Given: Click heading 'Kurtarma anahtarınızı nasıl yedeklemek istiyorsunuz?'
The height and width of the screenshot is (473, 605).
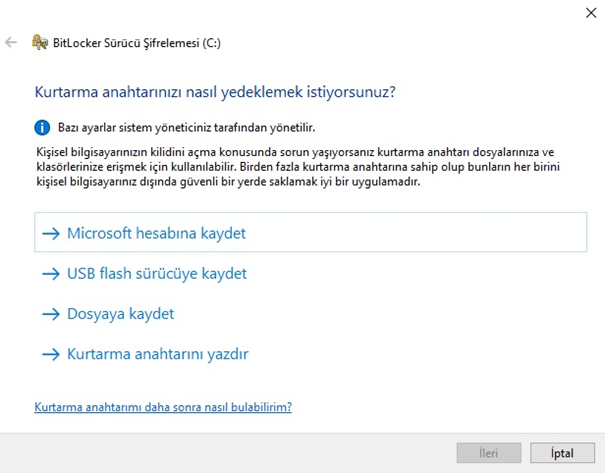Looking at the screenshot, I should 215,92.
